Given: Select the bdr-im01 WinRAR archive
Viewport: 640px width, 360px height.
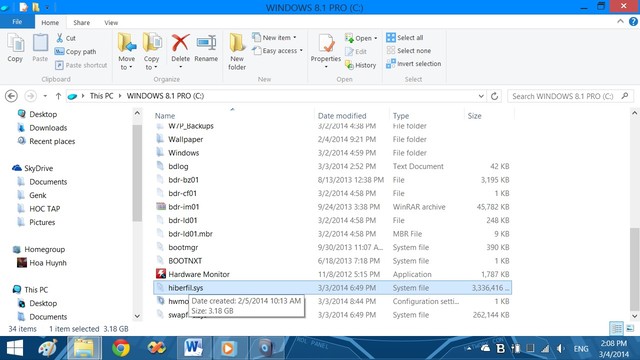Looking at the screenshot, I should (332, 207).
